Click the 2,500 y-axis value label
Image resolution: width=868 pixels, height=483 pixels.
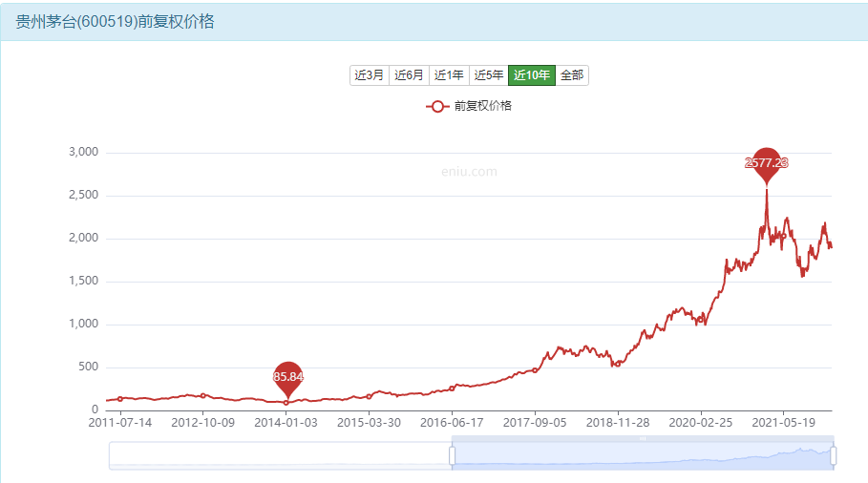tap(84, 196)
